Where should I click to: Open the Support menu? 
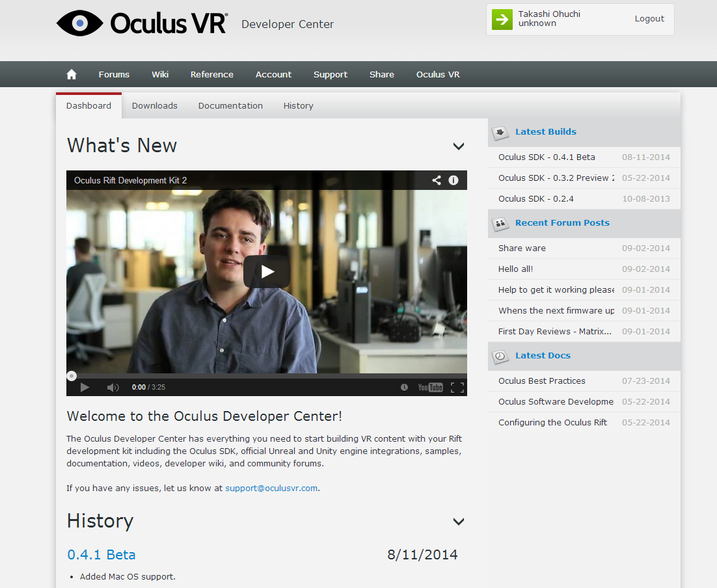[x=330, y=75]
